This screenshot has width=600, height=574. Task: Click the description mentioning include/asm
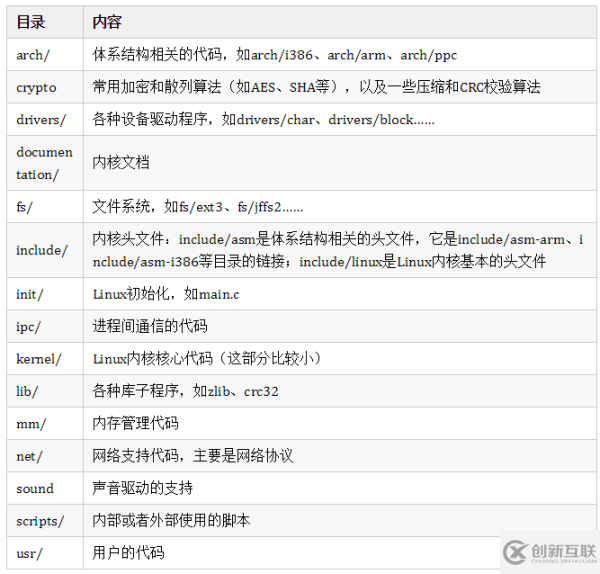[340, 250]
